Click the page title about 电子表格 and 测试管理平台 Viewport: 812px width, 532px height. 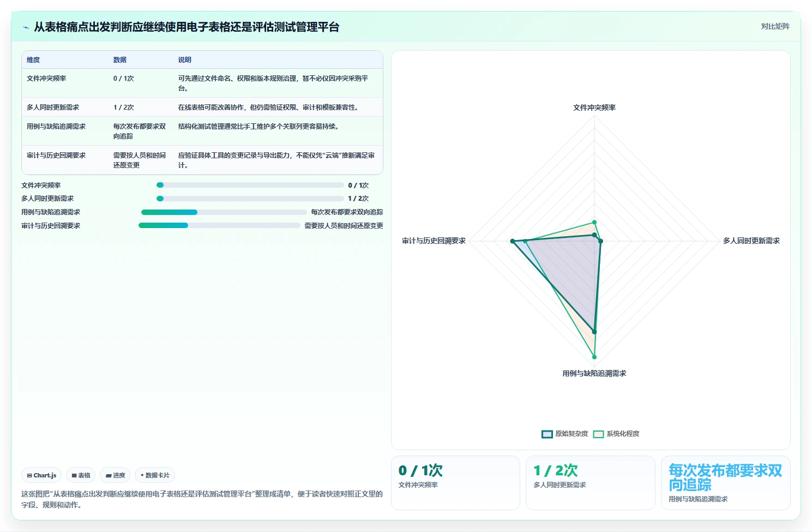[x=187, y=27]
